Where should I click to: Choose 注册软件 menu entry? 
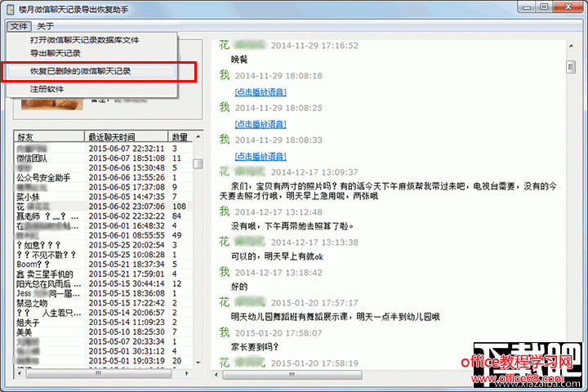(47, 89)
